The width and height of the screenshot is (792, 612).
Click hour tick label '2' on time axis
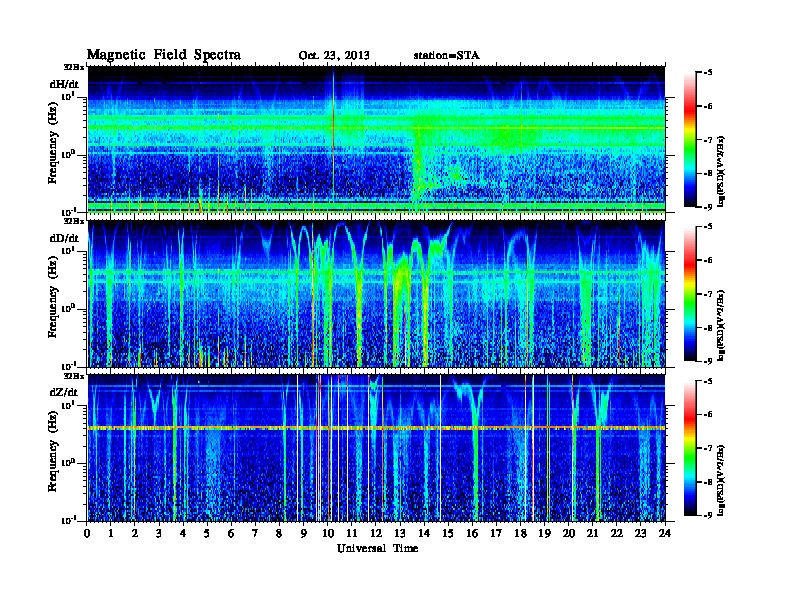pyautogui.click(x=135, y=533)
